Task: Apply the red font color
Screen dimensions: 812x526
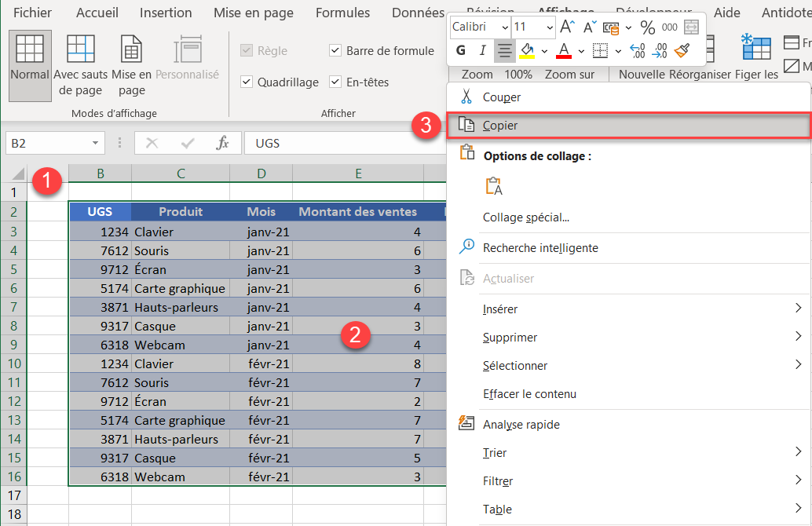Action: click(x=564, y=50)
